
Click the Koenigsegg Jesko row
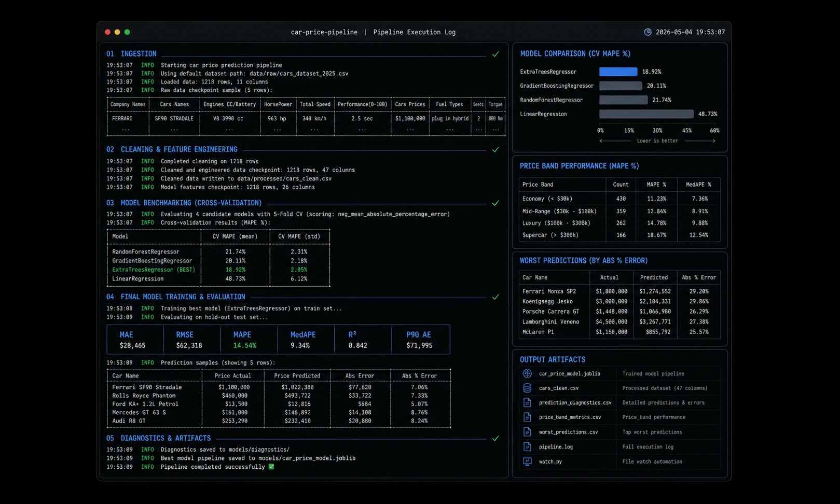tap(619, 301)
